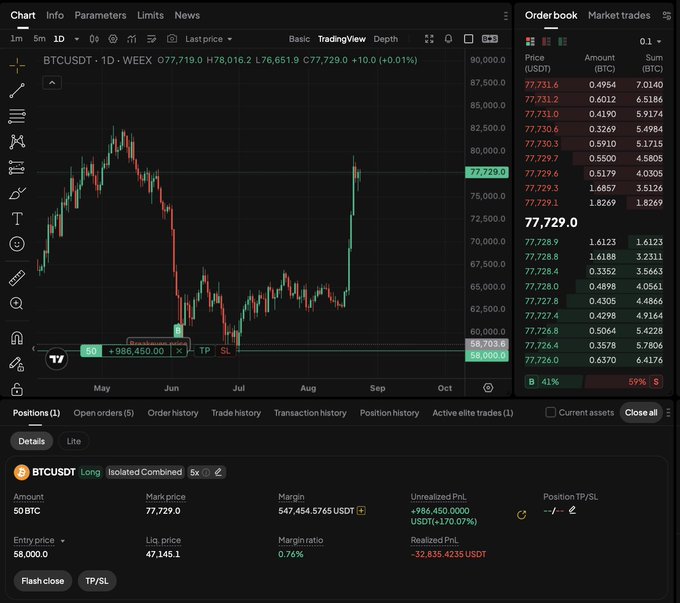Click the TP/SL button below position
Viewport: 680px width, 603px height.
97,581
